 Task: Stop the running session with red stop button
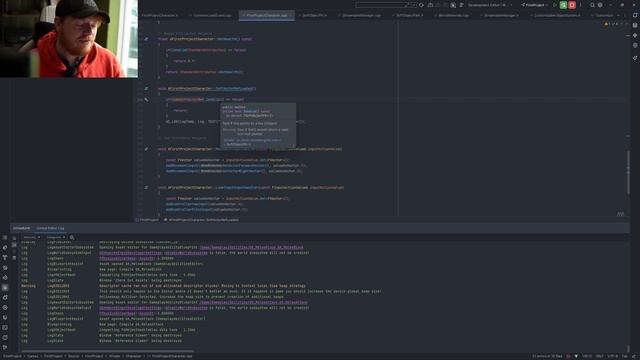tap(572, 5)
